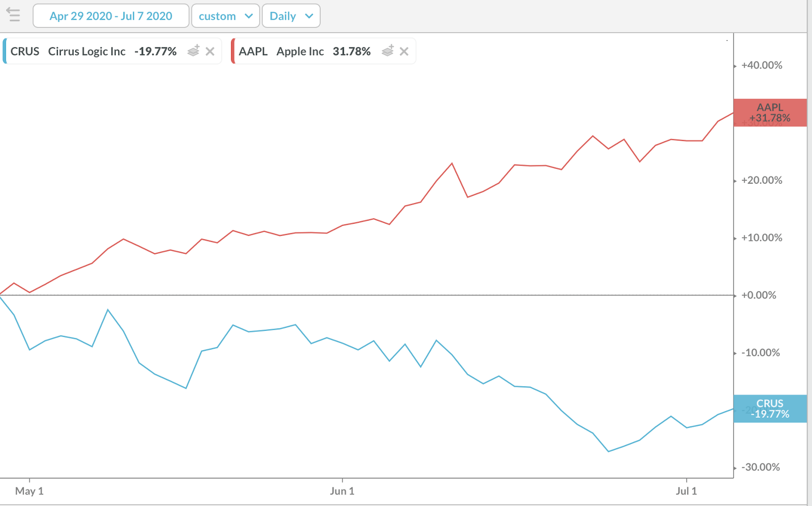Click the Jun 1 axis label

[342, 491]
